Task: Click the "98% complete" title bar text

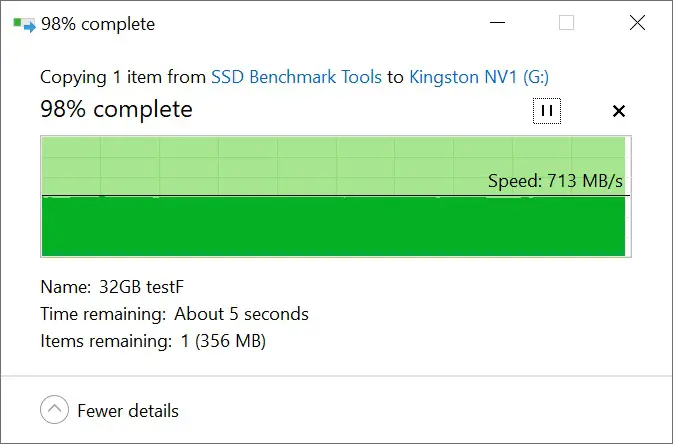Action: 98,24
